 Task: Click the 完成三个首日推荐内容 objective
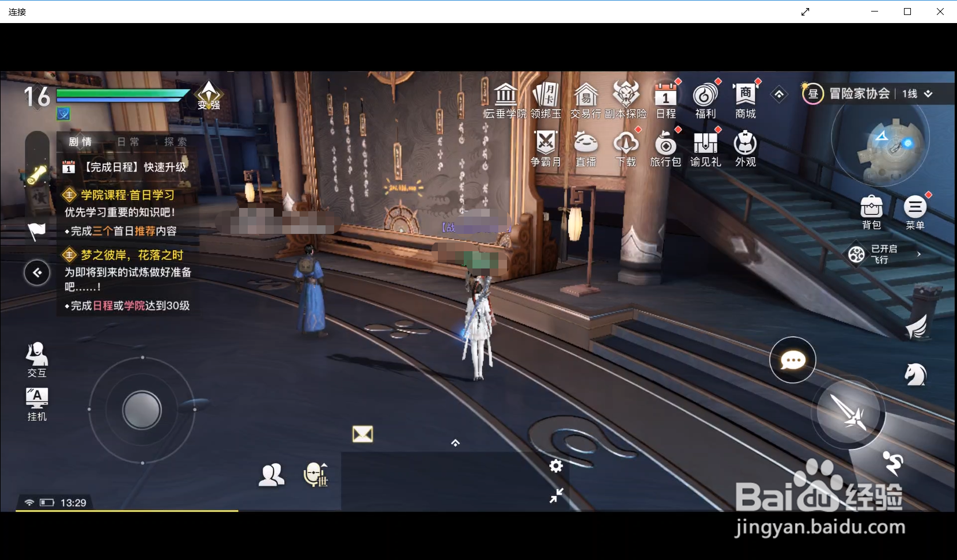coord(120,231)
